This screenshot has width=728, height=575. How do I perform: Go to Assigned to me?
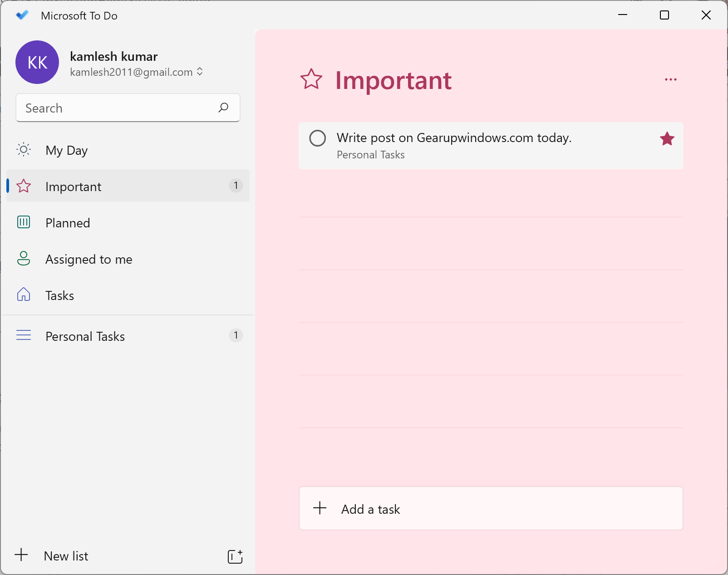pos(128,259)
